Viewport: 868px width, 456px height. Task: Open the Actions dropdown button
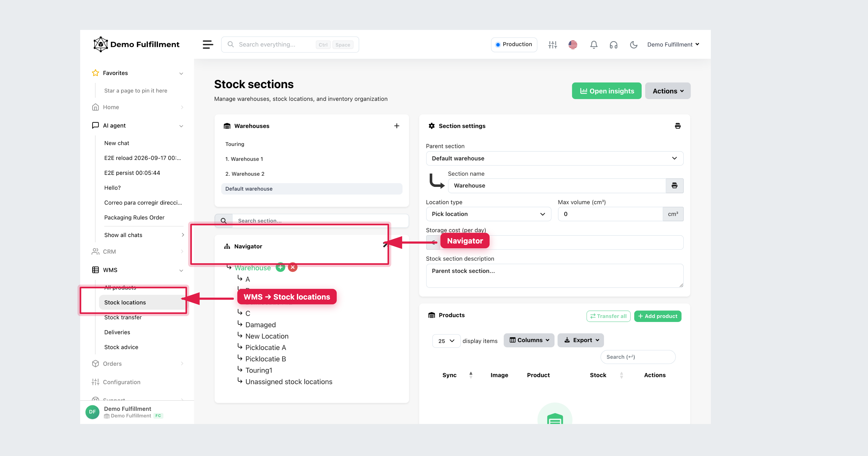click(x=668, y=91)
